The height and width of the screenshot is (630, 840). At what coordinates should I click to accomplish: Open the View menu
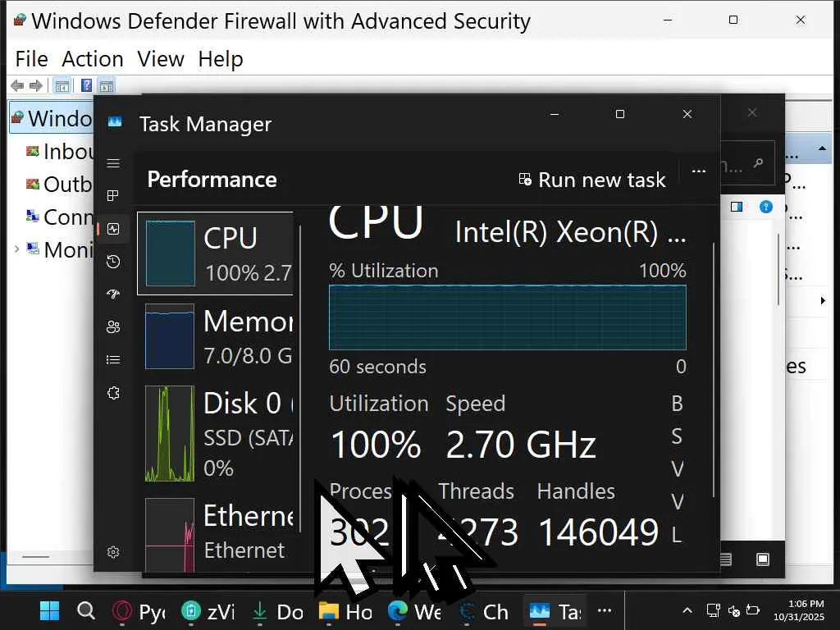[x=161, y=59]
